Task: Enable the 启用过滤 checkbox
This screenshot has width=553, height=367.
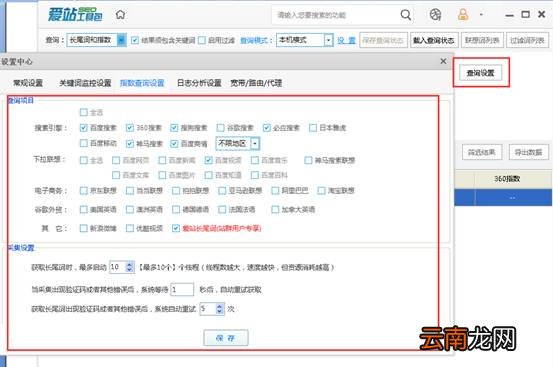Action: (x=202, y=40)
